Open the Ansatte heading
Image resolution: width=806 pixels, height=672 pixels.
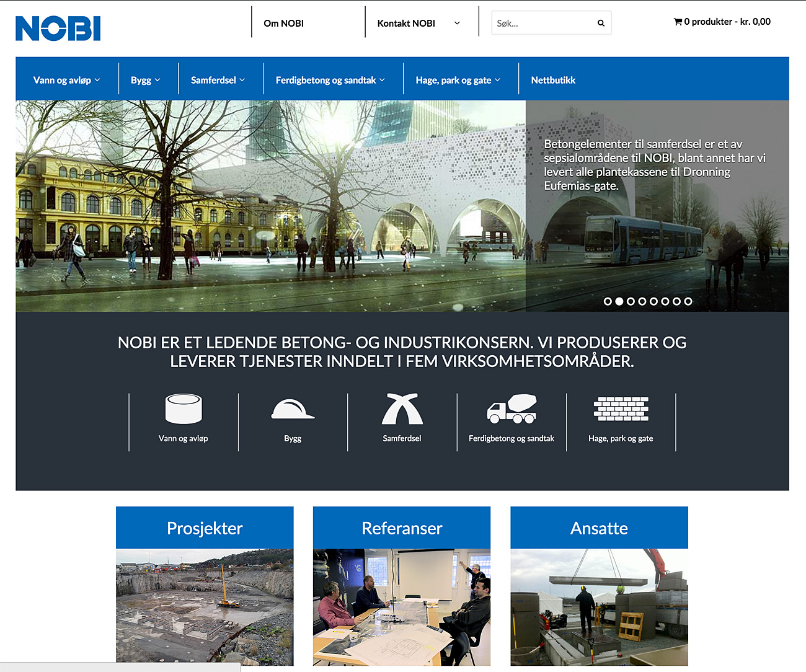600,528
